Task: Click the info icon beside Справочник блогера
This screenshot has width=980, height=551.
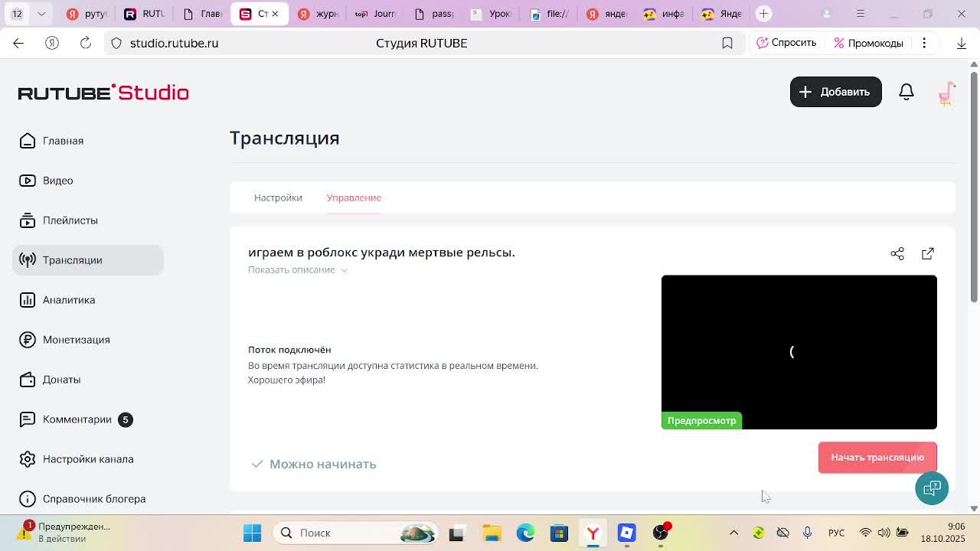Action: (28, 499)
